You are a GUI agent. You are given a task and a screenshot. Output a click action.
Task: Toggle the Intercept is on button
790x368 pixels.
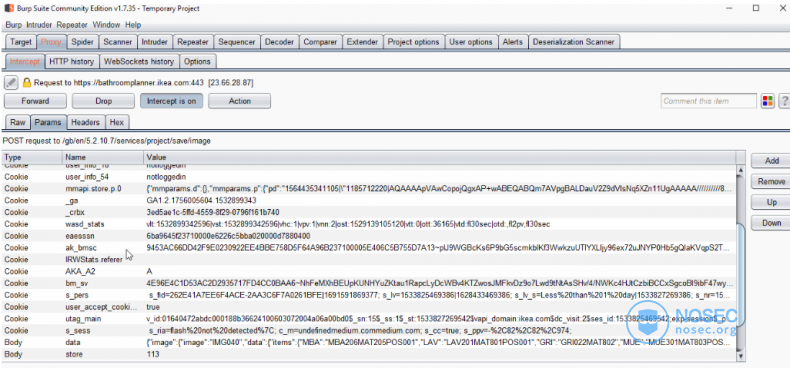pos(171,101)
